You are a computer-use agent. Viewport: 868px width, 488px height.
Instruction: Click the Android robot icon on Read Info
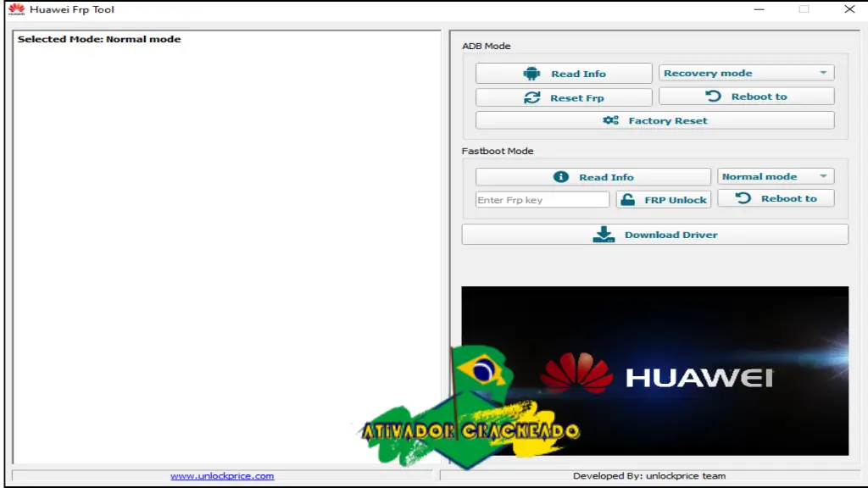point(531,74)
